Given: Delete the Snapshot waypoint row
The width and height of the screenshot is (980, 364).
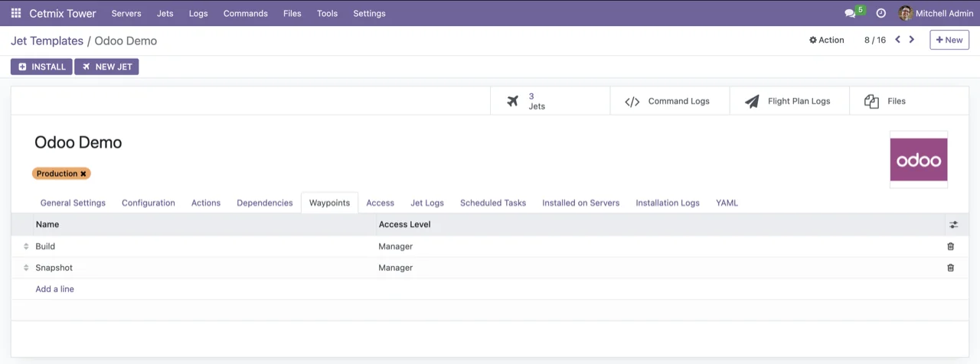Looking at the screenshot, I should click(951, 268).
